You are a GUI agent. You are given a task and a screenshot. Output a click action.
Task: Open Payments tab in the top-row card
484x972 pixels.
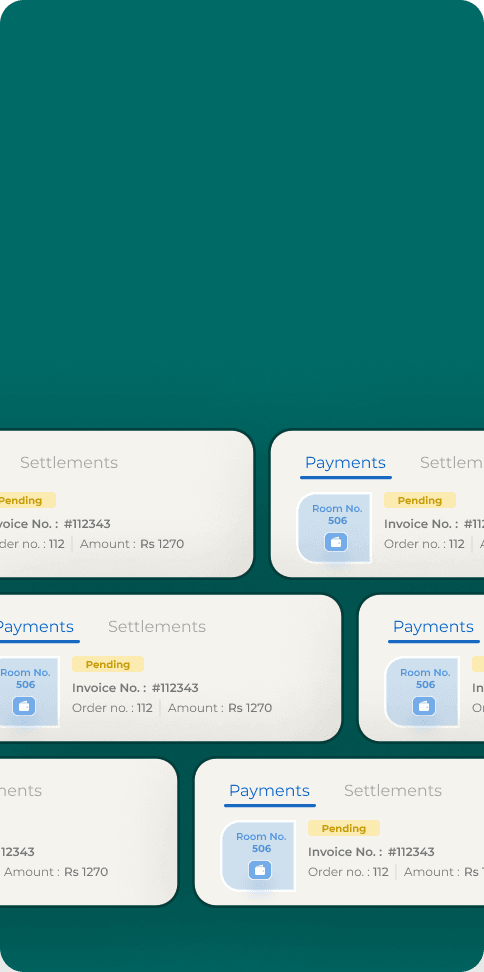pyautogui.click(x=345, y=463)
